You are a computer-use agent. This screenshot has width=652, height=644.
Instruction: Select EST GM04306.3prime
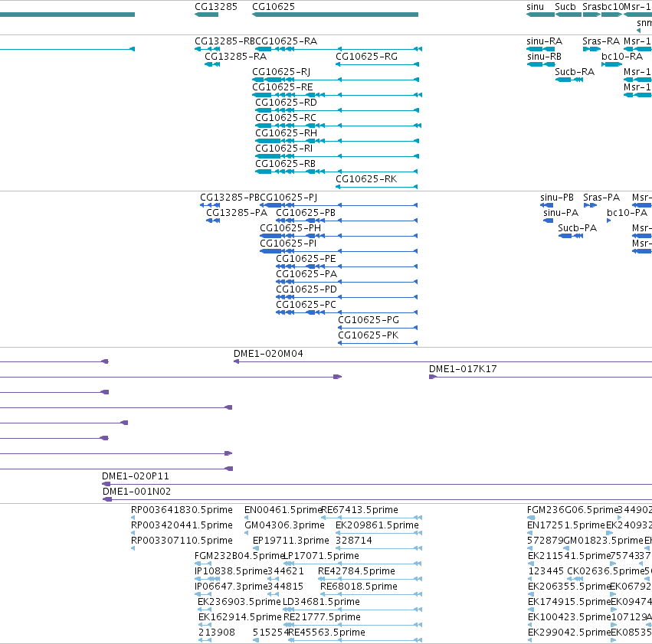tap(284, 525)
